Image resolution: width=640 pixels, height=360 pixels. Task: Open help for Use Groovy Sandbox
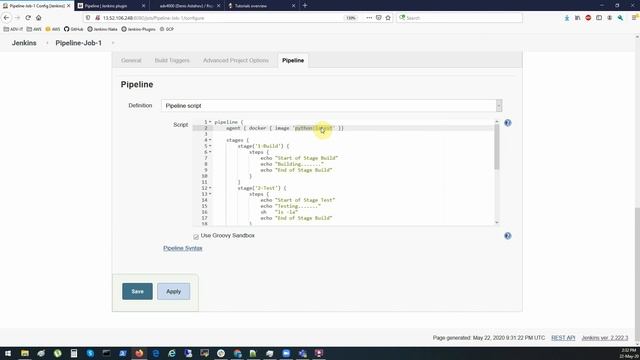coord(508,236)
